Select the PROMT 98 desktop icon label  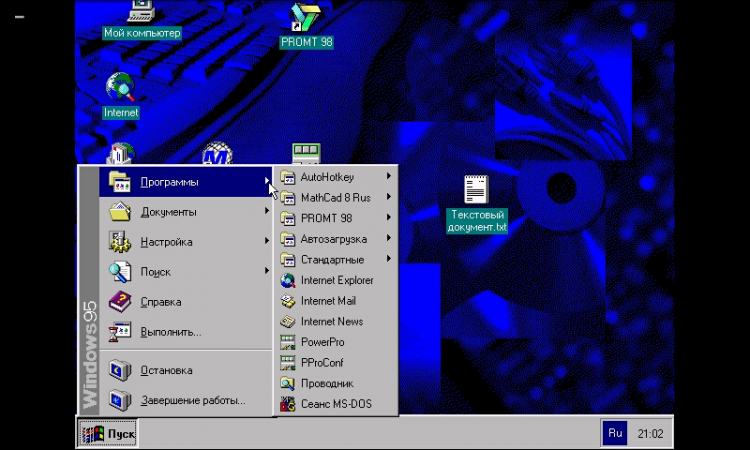point(306,42)
